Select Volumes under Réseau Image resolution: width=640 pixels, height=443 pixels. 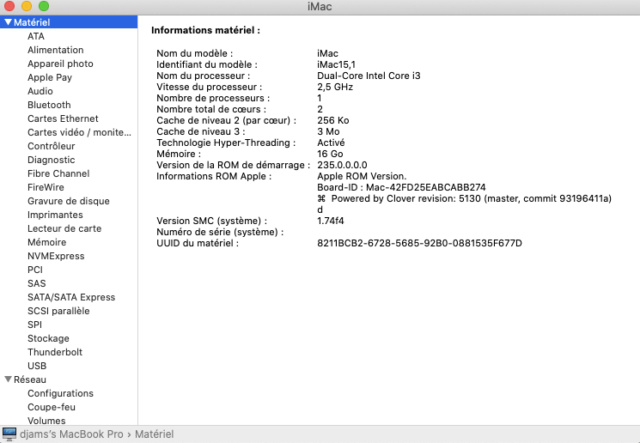46,421
